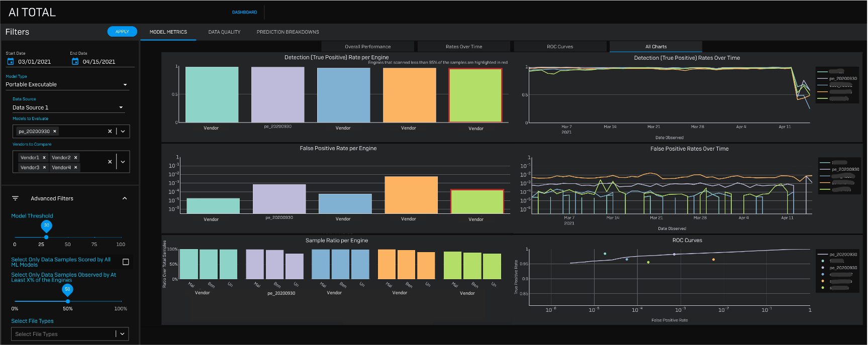The image size is (868, 345).
Task: Open the Select File Types dropdown
Action: (x=70, y=334)
